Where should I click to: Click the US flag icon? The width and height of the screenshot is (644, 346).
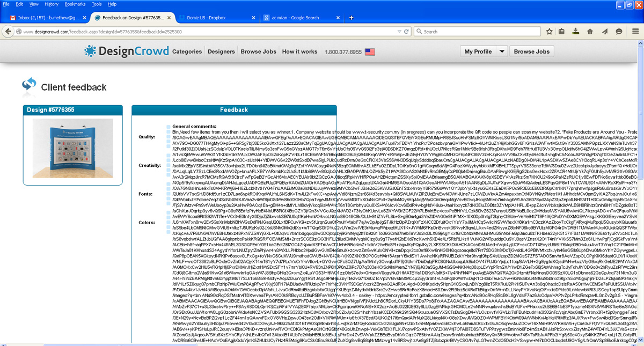coord(370,52)
